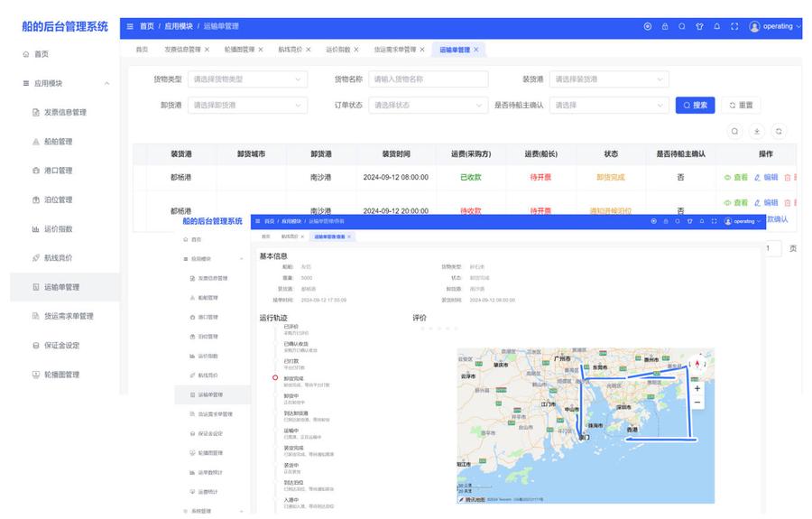Click the circular refresh icon above table

(778, 131)
